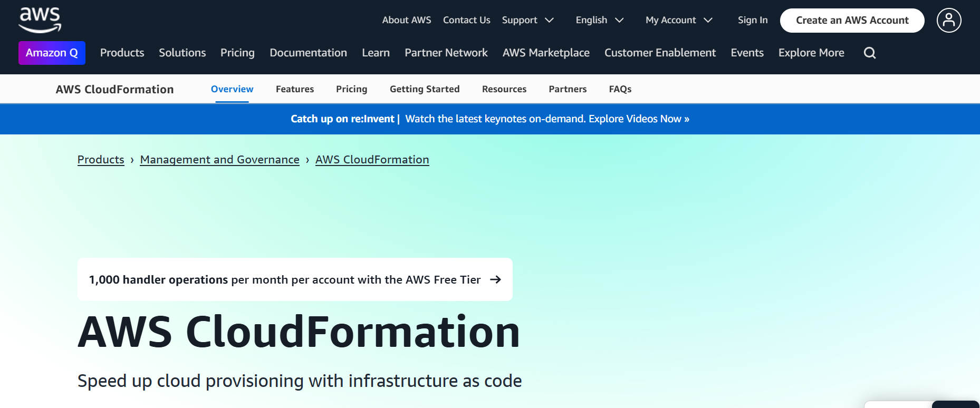This screenshot has width=980, height=408.
Task: Open the 1,000 handler operations Free Tier card
Action: pos(285,279)
